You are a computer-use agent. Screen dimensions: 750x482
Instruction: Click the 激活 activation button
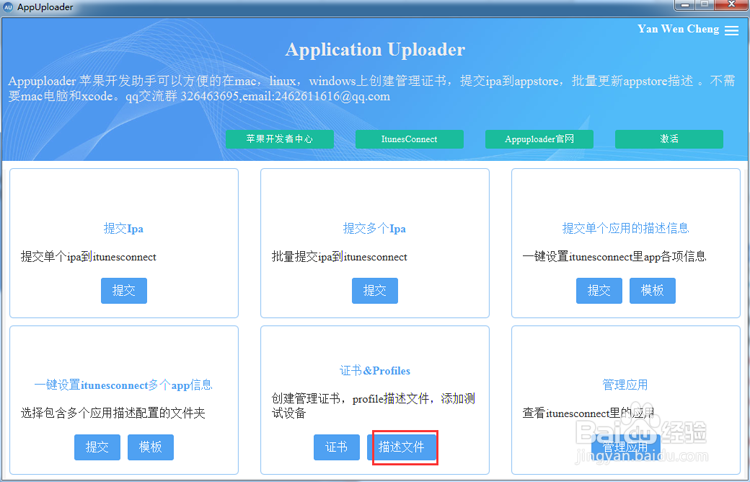[669, 139]
